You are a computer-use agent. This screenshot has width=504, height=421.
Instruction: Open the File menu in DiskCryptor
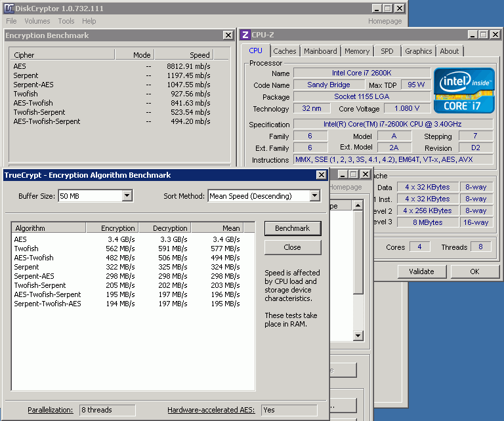point(11,21)
